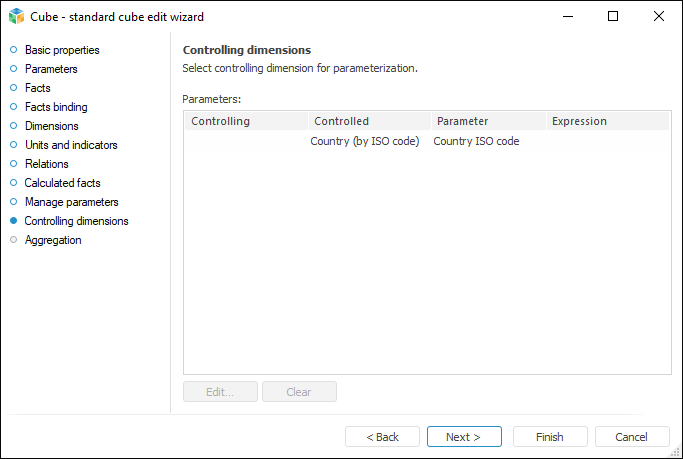683x459 pixels.
Task: Click the Cube app icon in title bar
Action: point(16,16)
